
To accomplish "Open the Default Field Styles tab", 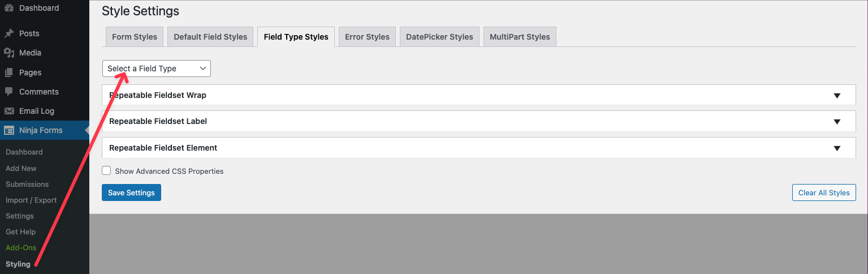I will click(210, 37).
